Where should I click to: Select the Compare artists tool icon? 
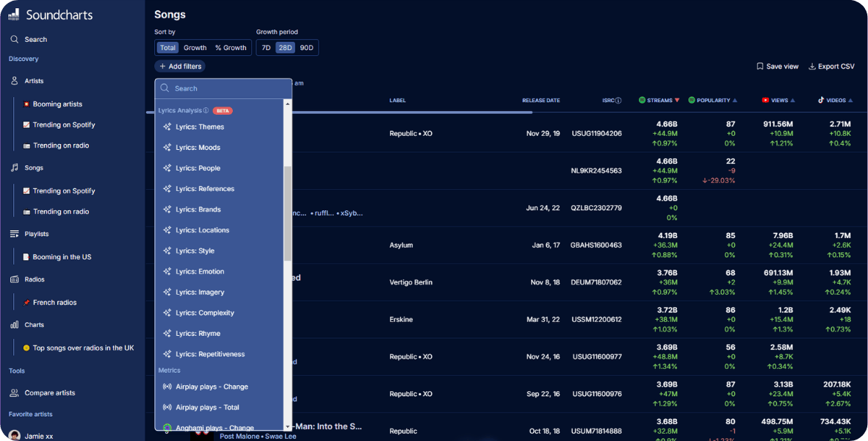14,392
